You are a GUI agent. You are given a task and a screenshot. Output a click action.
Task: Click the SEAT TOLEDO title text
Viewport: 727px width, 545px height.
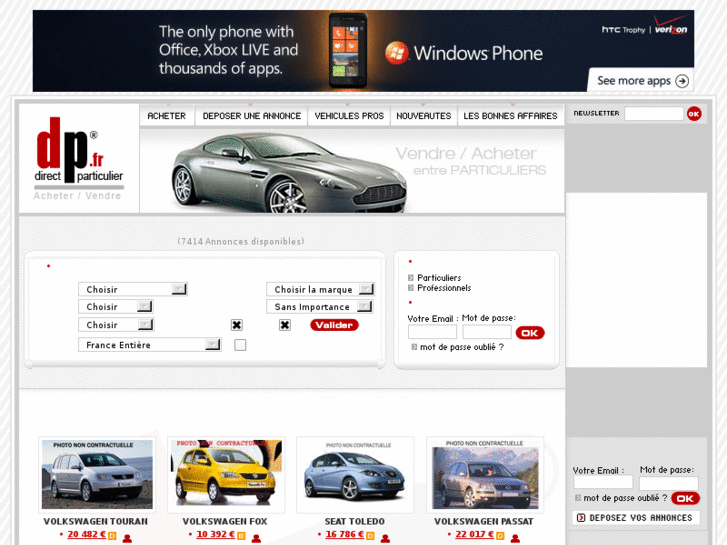coord(355,521)
